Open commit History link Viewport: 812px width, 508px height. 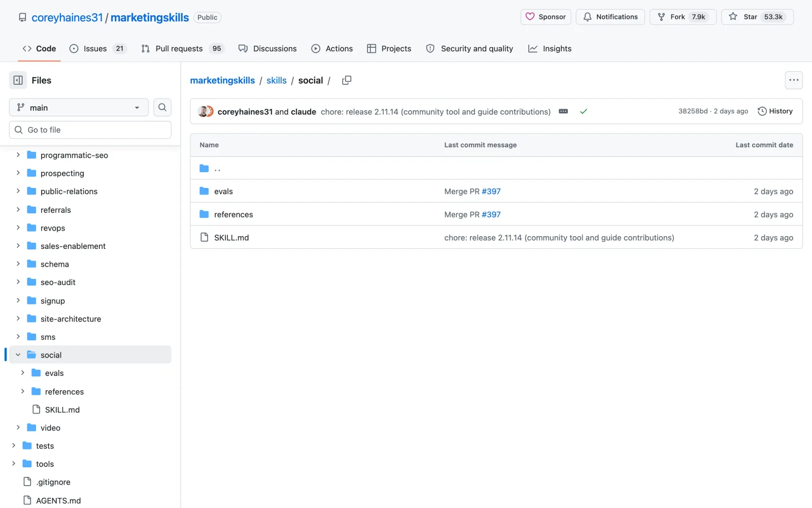tap(775, 111)
